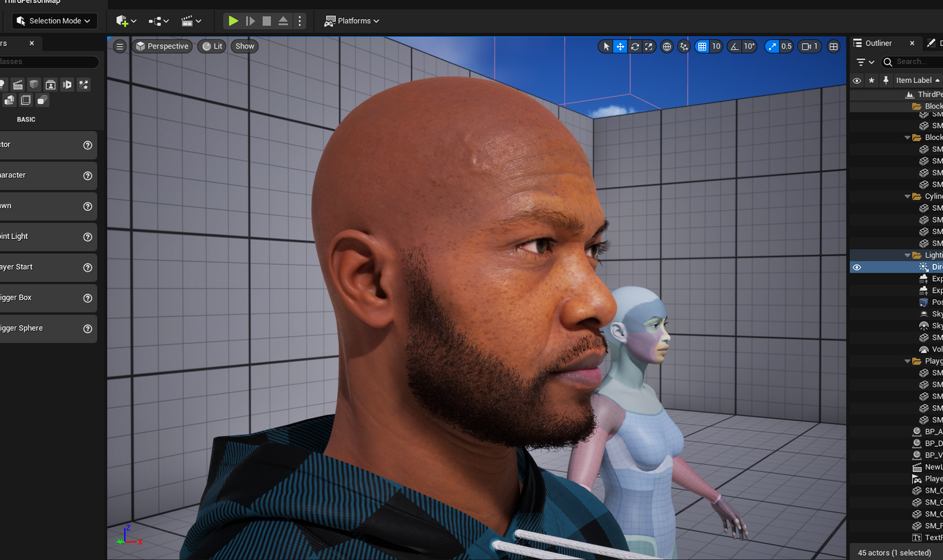
Task: Toggle rotation angle snapping
Action: pos(736,46)
